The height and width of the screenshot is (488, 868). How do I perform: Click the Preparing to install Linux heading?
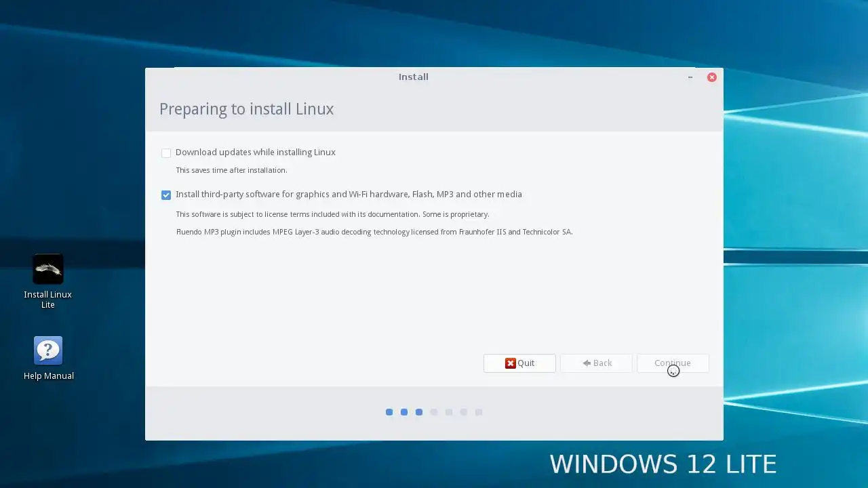pyautogui.click(x=246, y=109)
